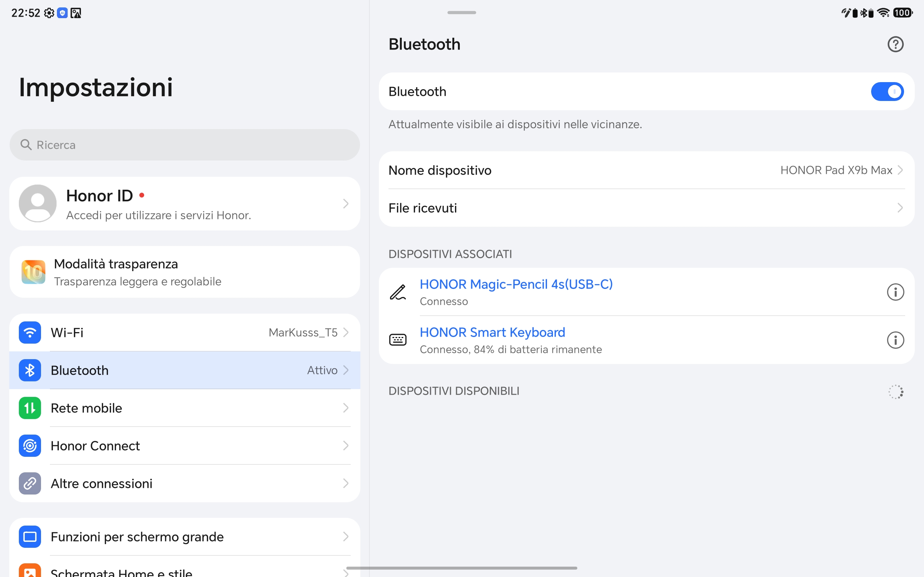Viewport: 924px width, 577px height.
Task: Select HONOR Smart Keyboard device
Action: tap(646, 340)
